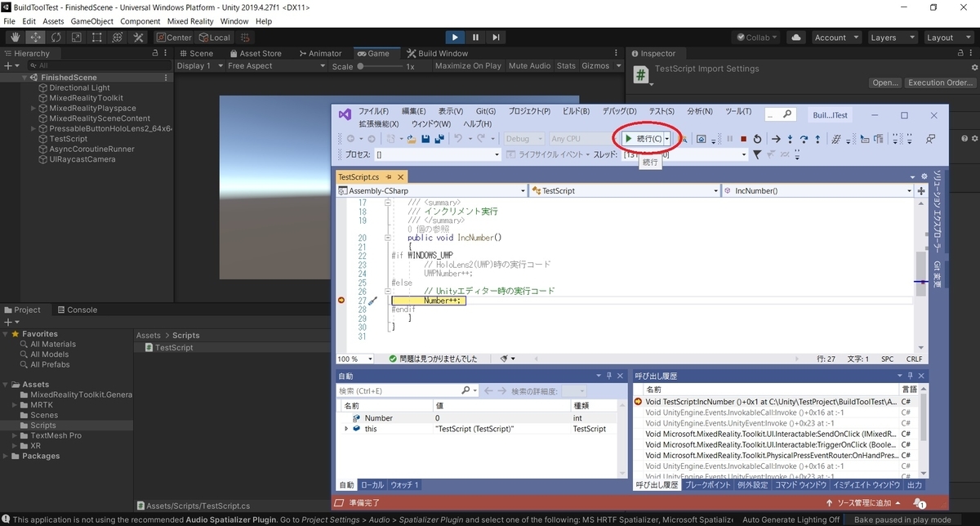Click the Visual Studio search box
Screen dimensions: 980x526
coord(781,115)
